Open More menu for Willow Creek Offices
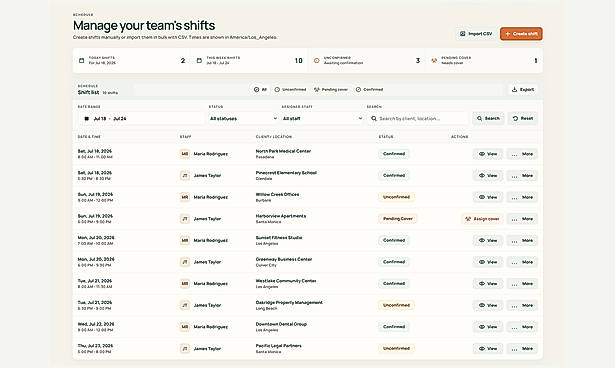This screenshot has height=368, width=615. 522,197
